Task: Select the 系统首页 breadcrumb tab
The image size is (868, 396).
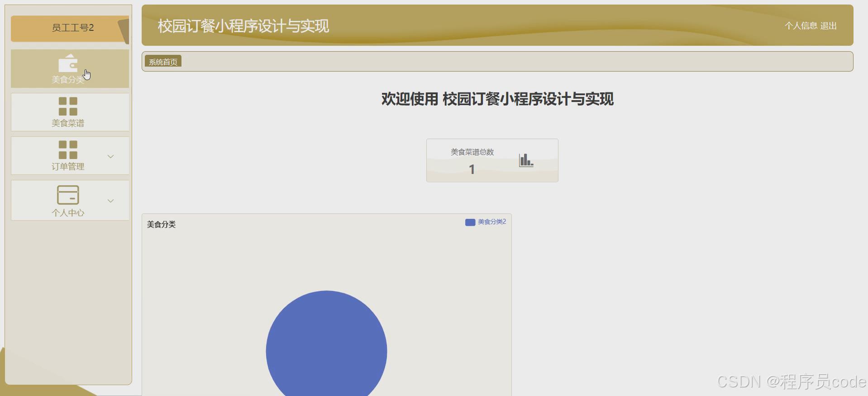Action: (x=163, y=61)
